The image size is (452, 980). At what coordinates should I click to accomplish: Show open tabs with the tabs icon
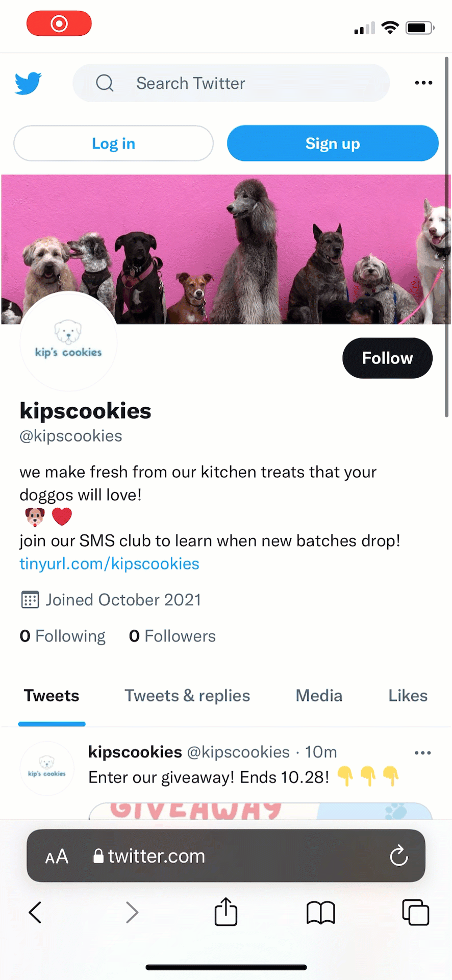[415, 912]
